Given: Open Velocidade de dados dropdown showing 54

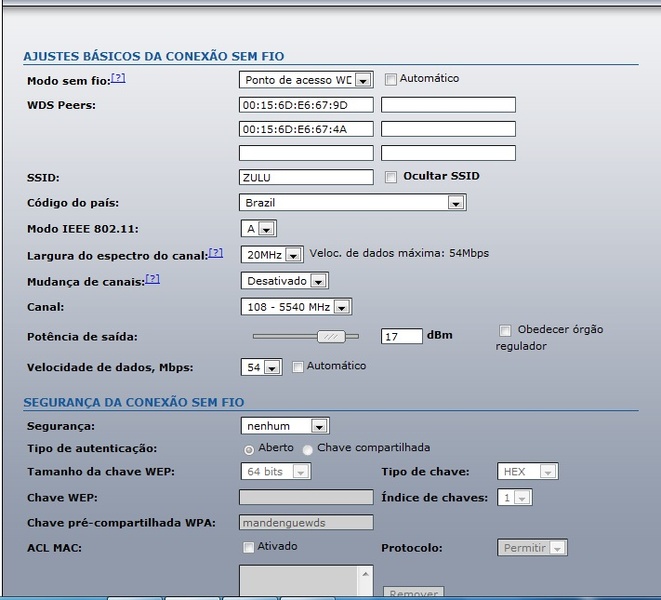Looking at the screenshot, I should [x=261, y=367].
